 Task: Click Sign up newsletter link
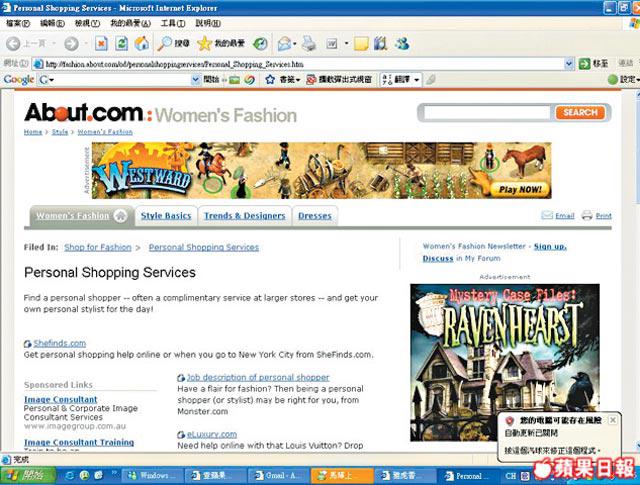tap(550, 246)
